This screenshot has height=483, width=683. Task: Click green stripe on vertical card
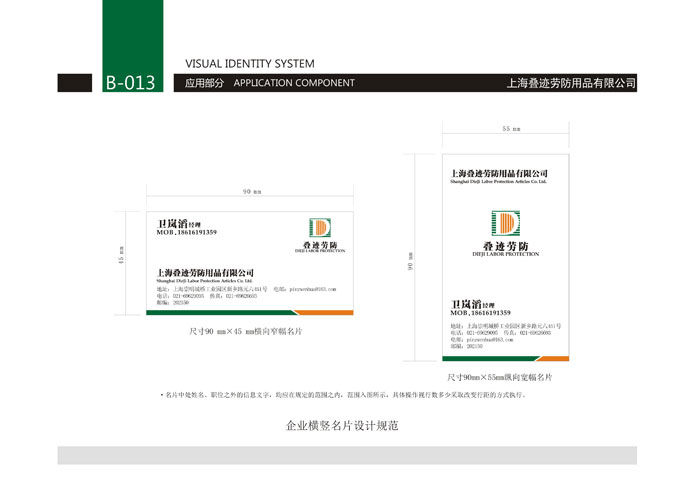pyautogui.click(x=482, y=358)
